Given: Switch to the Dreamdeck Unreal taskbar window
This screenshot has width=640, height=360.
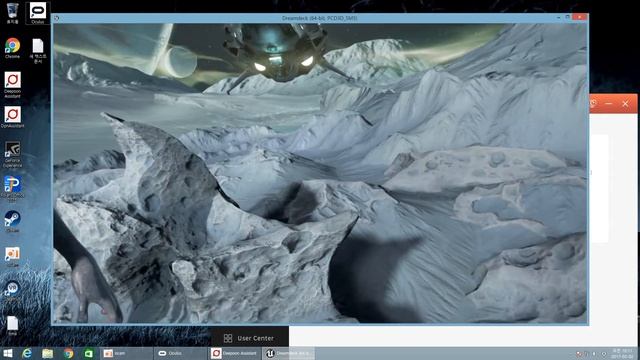Looking at the screenshot, I should coord(289,353).
